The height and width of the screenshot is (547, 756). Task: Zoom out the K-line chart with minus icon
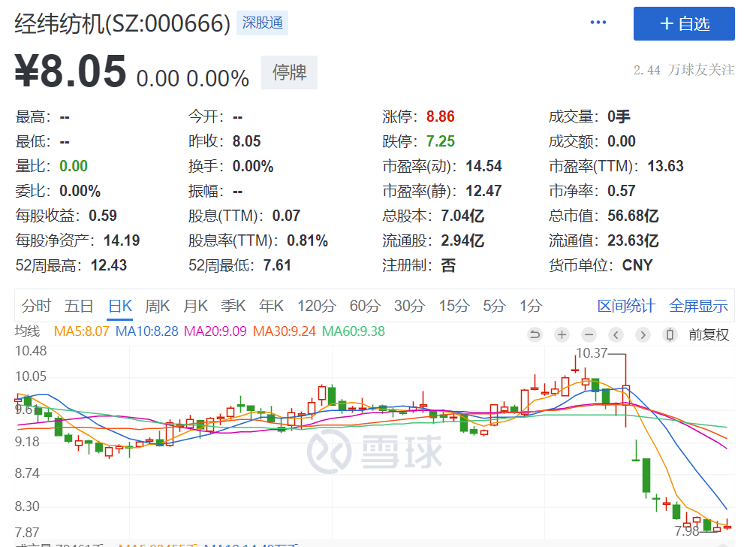pos(589,335)
